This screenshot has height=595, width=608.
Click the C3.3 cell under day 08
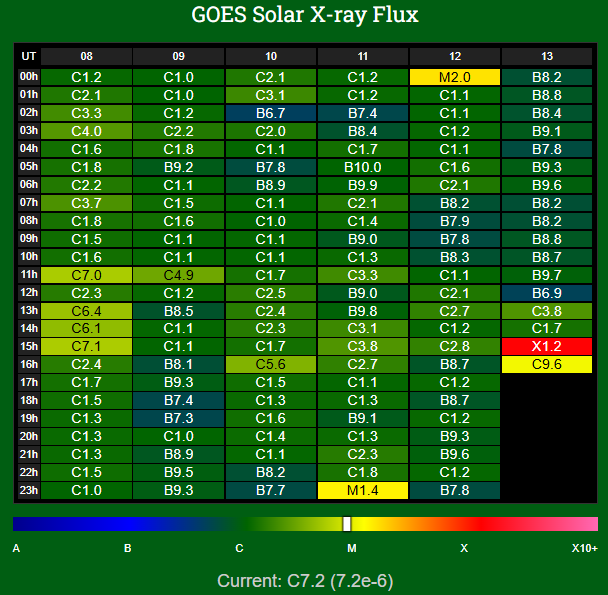click(x=86, y=113)
